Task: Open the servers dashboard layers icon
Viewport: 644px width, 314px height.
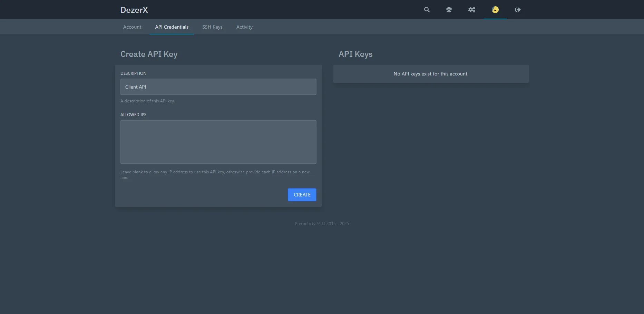Action: [x=449, y=10]
